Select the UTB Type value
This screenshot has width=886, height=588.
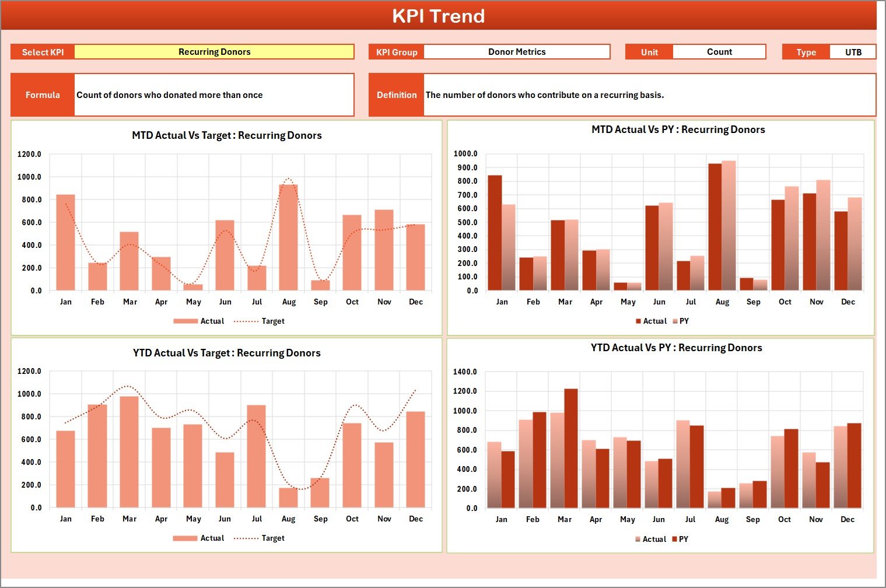tap(853, 51)
